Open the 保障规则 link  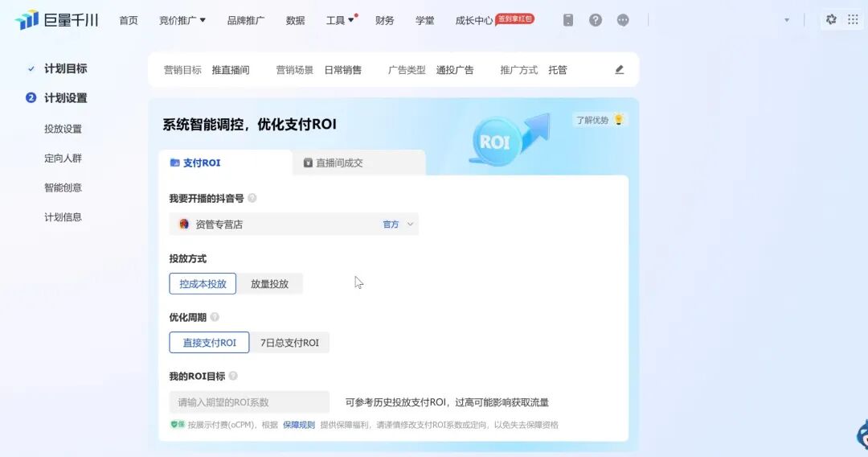(x=299, y=425)
